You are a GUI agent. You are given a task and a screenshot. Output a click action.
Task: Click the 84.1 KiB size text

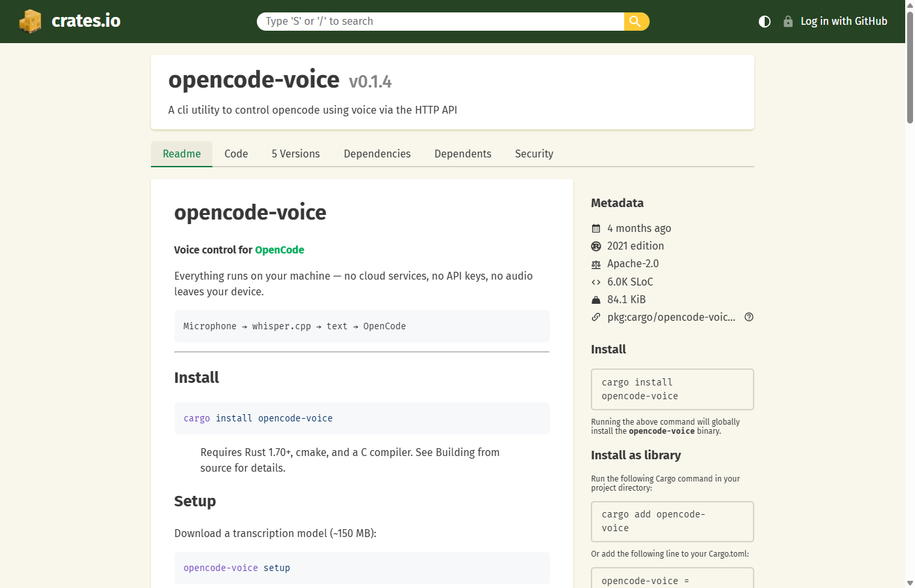[626, 300]
